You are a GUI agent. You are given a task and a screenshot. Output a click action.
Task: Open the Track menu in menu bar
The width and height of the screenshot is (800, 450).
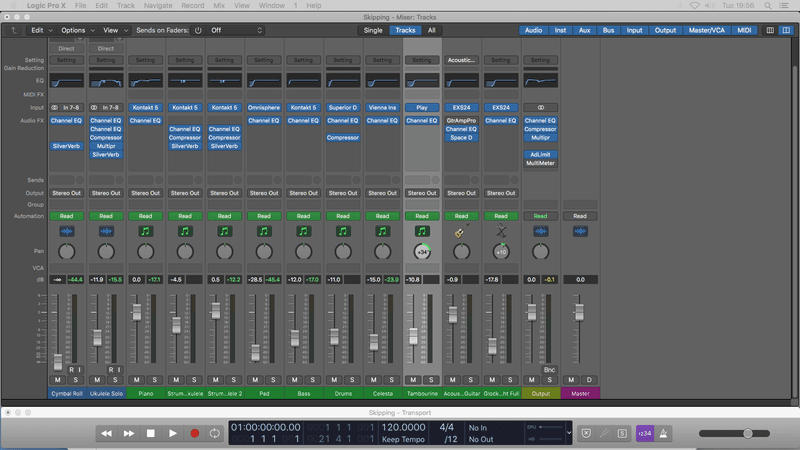click(x=126, y=6)
